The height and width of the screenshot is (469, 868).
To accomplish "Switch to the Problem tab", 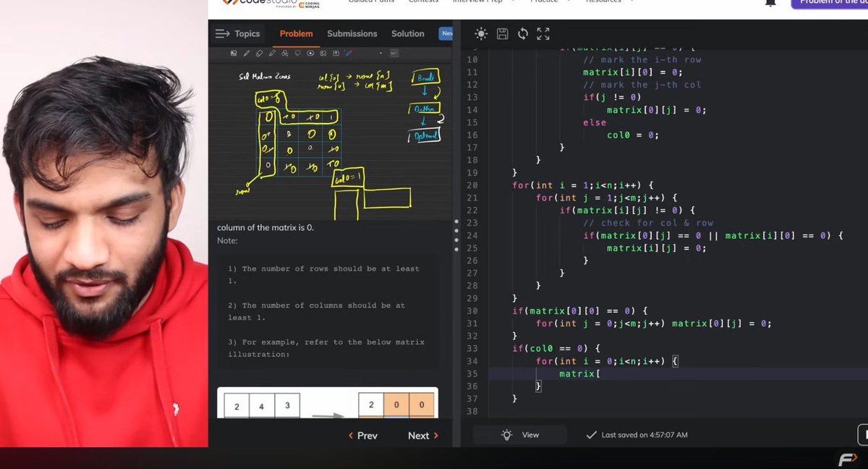I will point(296,33).
